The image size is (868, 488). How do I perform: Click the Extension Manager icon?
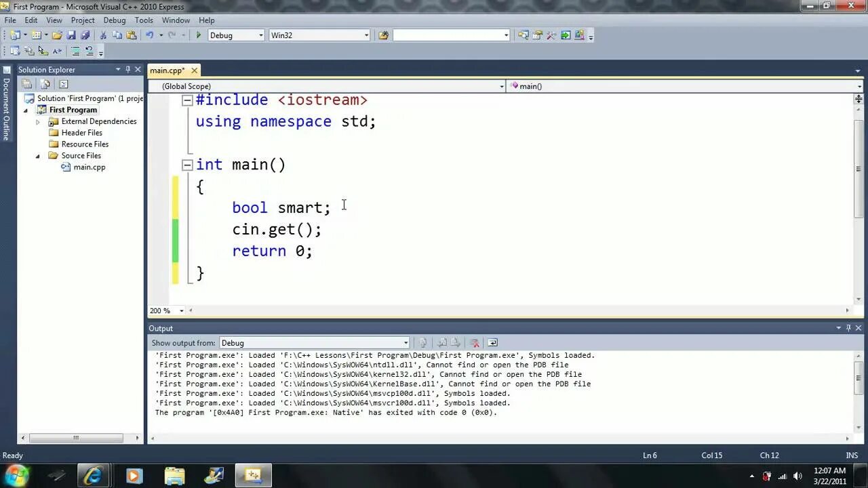click(579, 35)
